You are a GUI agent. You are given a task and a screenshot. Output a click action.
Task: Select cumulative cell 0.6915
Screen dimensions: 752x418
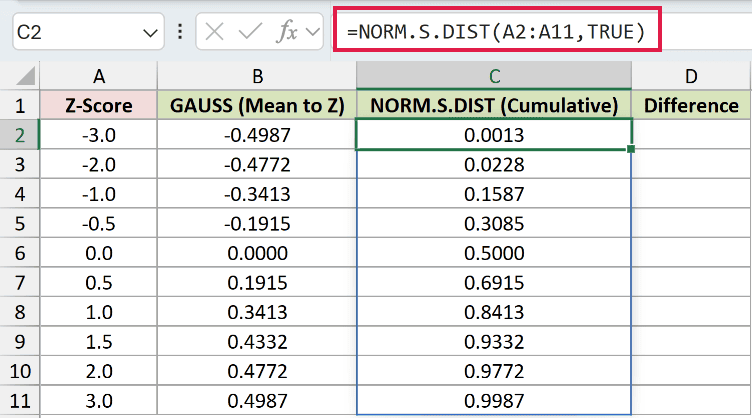494,282
